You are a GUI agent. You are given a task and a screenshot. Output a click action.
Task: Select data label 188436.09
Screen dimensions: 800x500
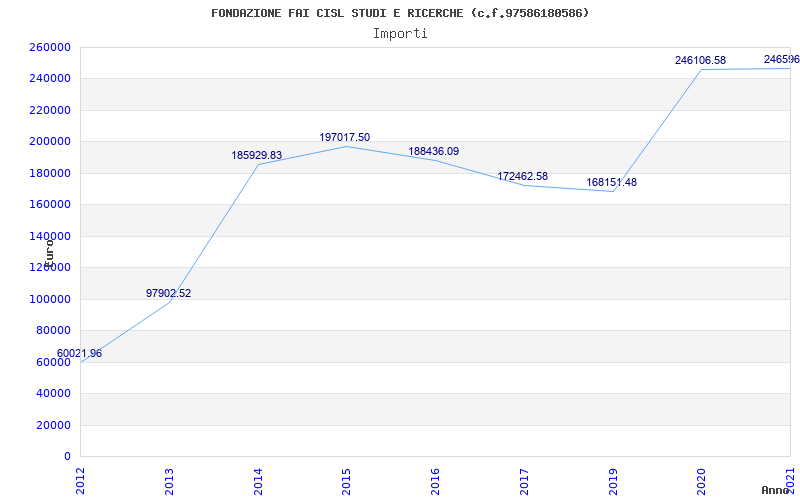coord(434,152)
